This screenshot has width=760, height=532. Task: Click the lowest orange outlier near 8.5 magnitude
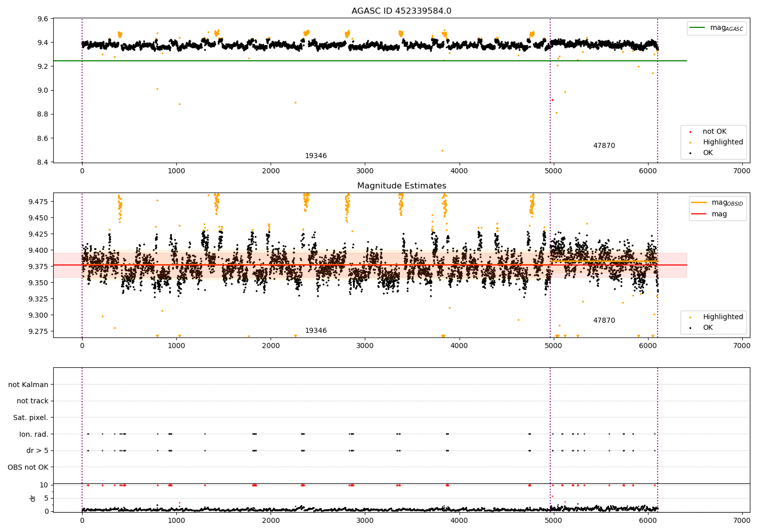(x=442, y=150)
